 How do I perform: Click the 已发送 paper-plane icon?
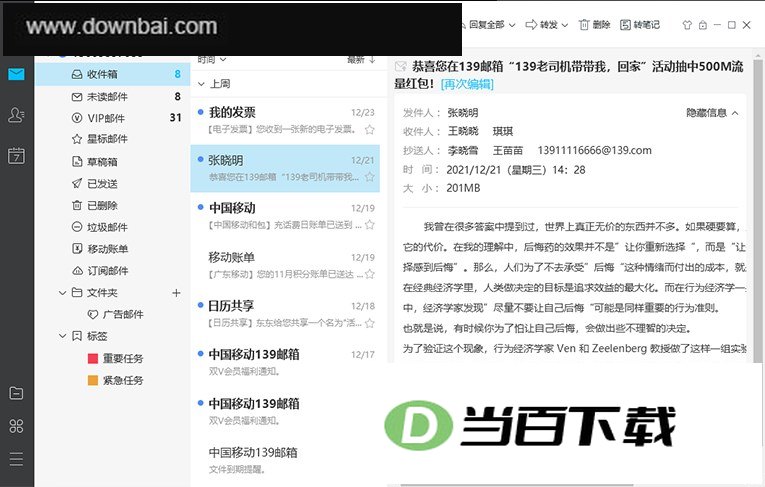point(77,183)
